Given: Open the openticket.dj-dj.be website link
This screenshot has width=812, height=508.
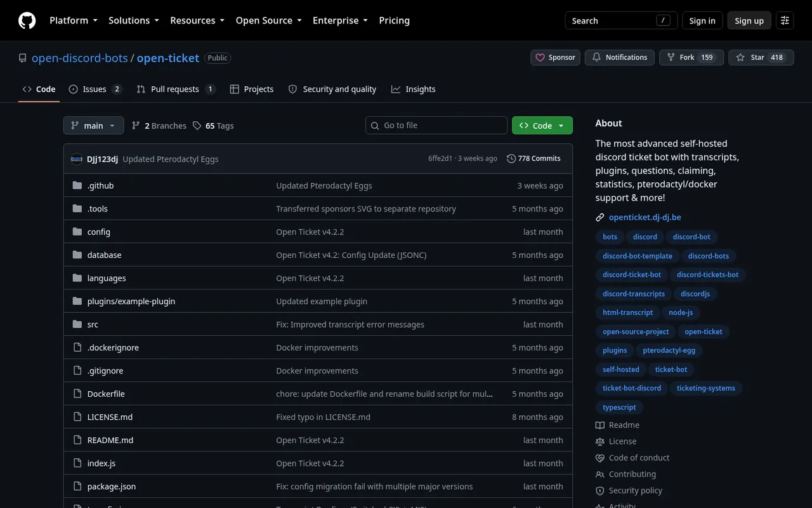Looking at the screenshot, I should pyautogui.click(x=645, y=217).
